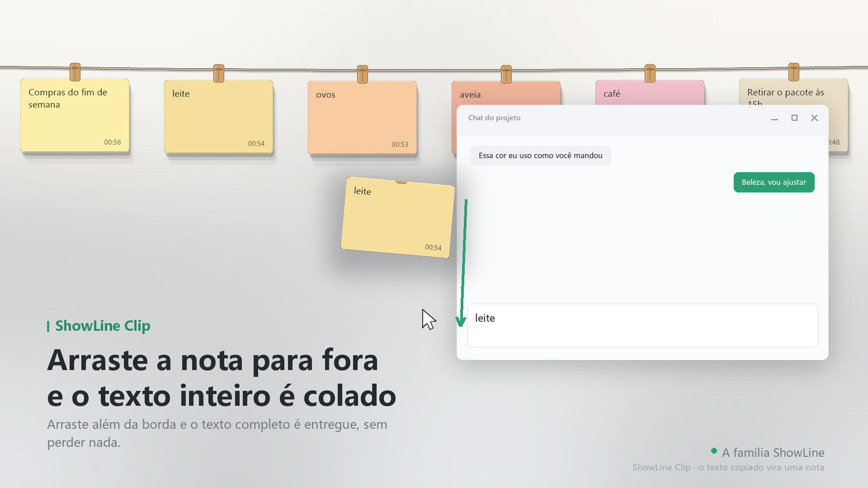Click the 'ShowLine Clip' heading label

pos(103,326)
